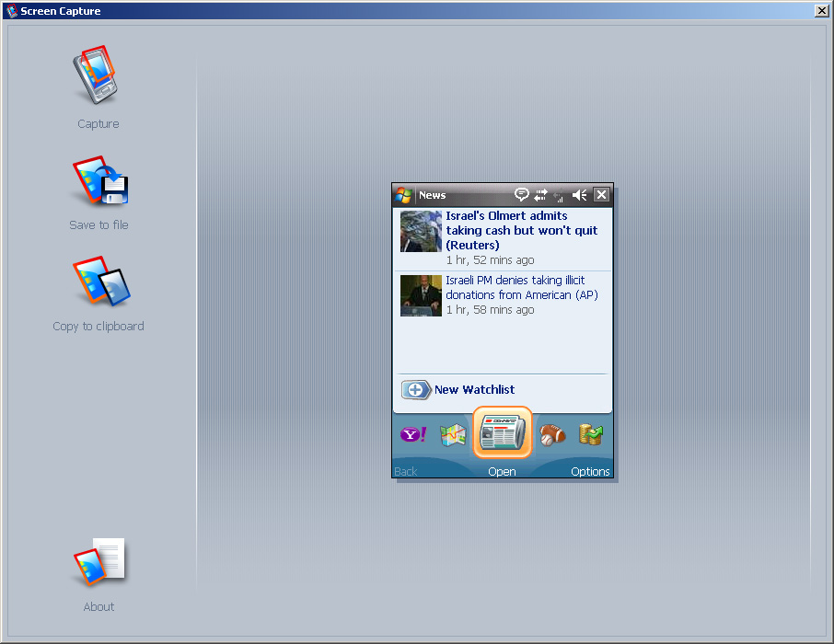Select the highlighted News newspaper icon
The height and width of the screenshot is (644, 834).
click(x=502, y=432)
